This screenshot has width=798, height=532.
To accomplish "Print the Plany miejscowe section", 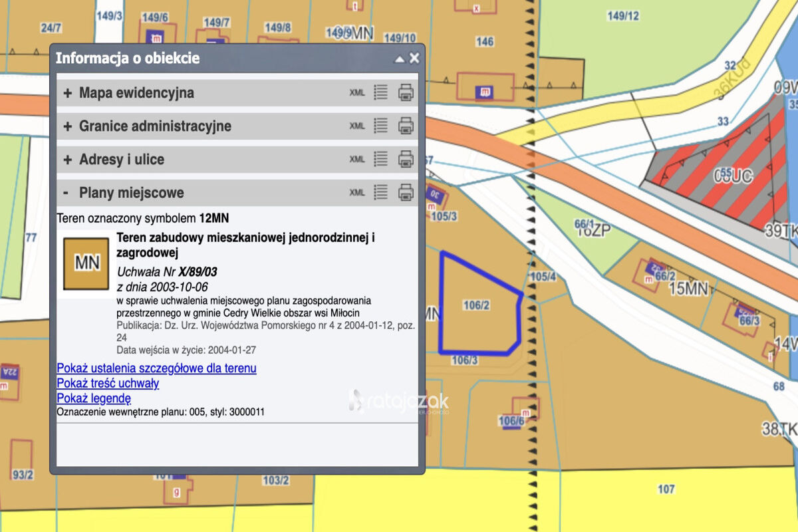I will click(406, 193).
